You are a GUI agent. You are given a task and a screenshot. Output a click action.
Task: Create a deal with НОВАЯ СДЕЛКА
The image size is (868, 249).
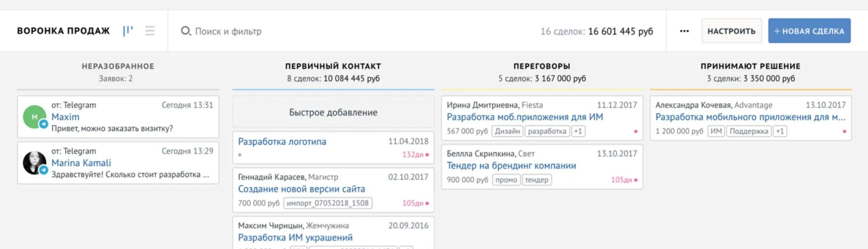(809, 31)
